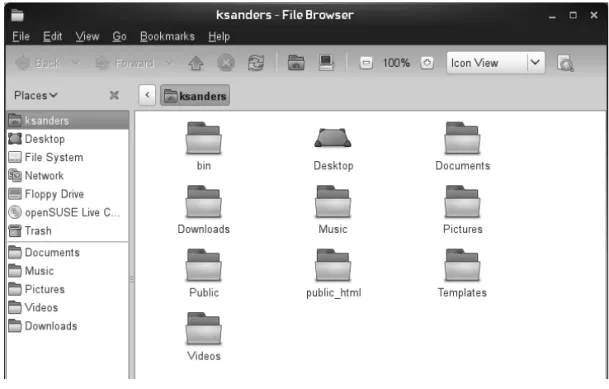The width and height of the screenshot is (609, 389).
Task: Click the Forward button
Action: 125,63
